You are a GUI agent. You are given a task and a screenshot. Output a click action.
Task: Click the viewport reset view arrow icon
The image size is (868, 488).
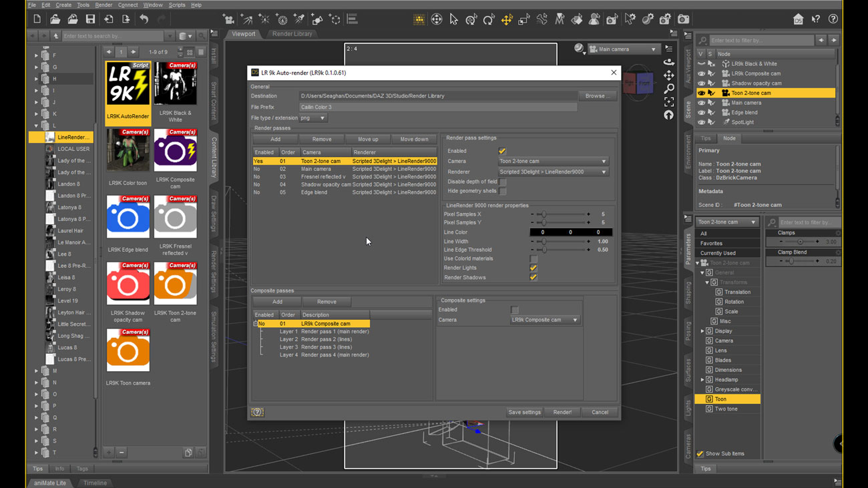(668, 115)
